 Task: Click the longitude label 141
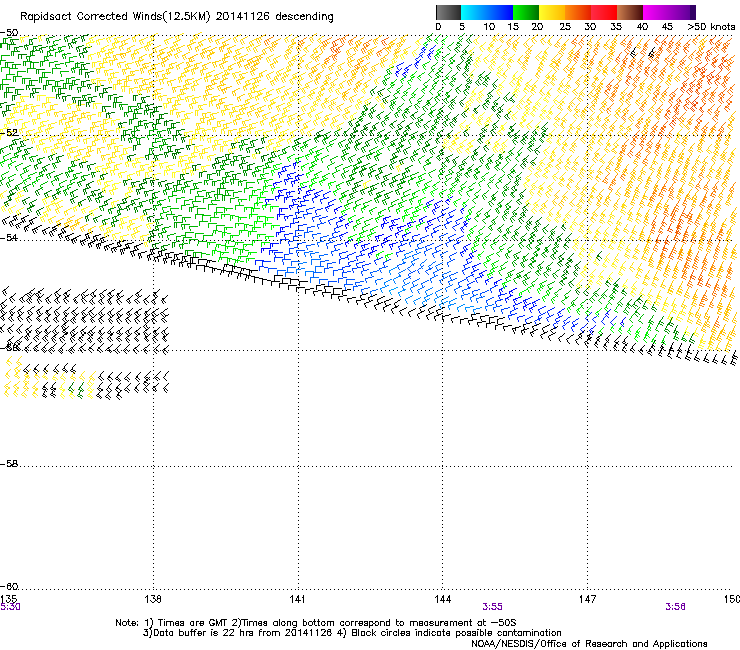(297, 599)
